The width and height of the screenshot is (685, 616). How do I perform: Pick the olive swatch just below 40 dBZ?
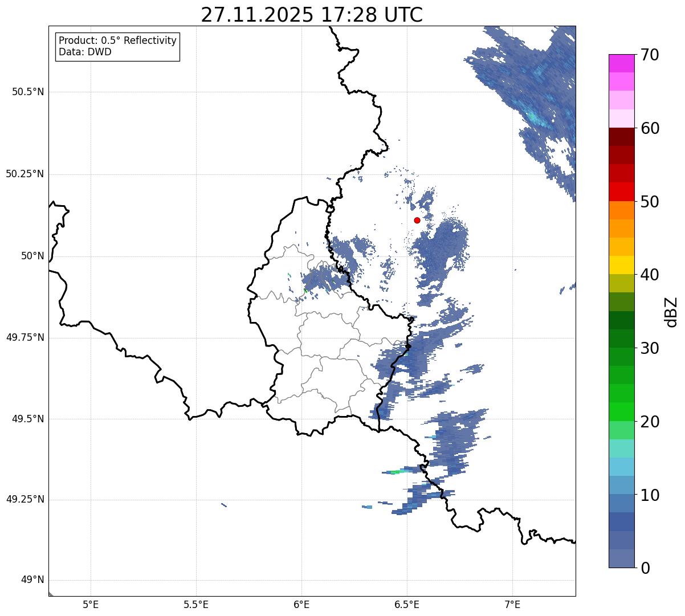coord(622,284)
